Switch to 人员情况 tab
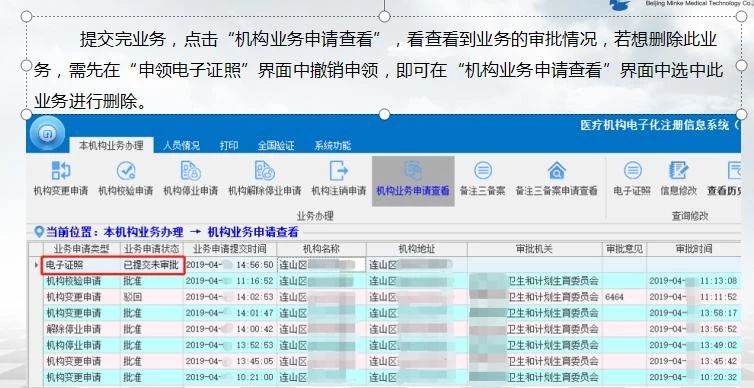The height and width of the screenshot is (388, 754). pyautogui.click(x=181, y=145)
